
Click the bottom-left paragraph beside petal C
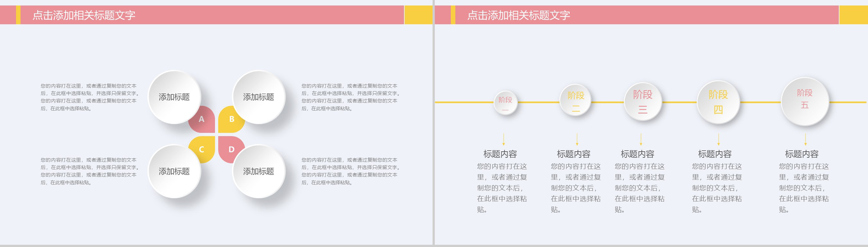point(90,171)
